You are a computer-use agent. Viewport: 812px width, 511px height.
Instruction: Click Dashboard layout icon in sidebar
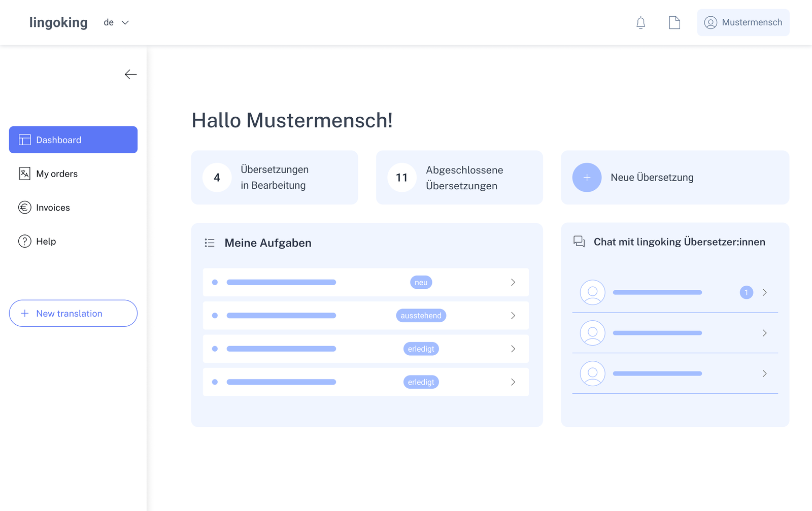(25, 140)
